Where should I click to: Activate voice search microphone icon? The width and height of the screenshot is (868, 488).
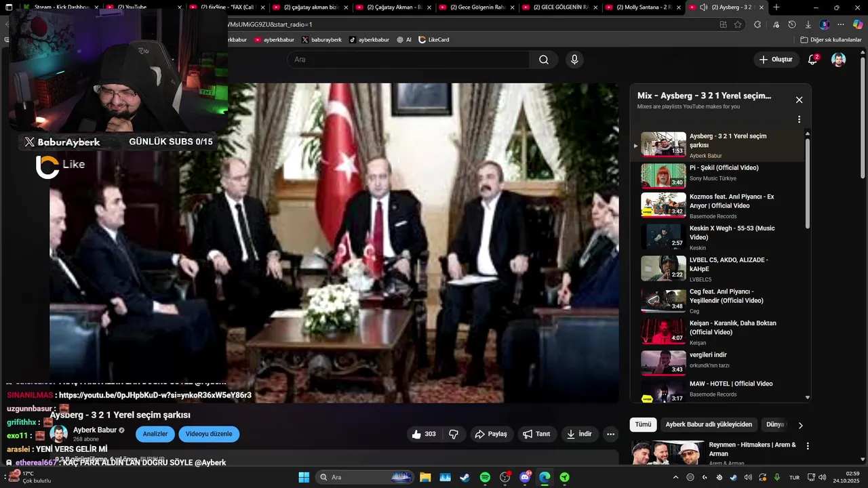[574, 60]
